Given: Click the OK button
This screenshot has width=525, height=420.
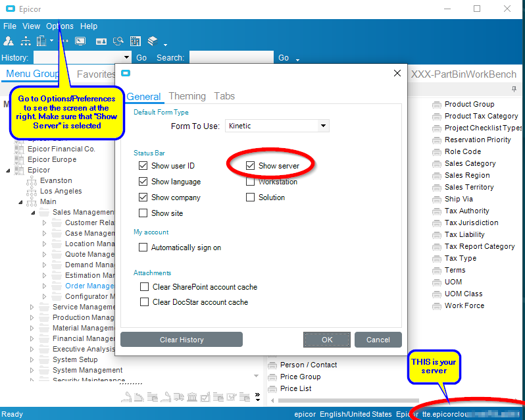Looking at the screenshot, I should pyautogui.click(x=327, y=340).
